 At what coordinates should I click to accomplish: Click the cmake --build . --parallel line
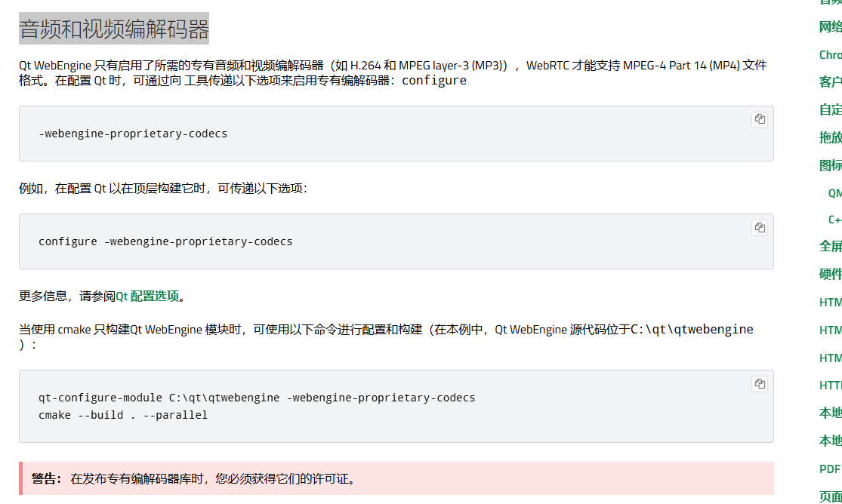[x=123, y=415]
